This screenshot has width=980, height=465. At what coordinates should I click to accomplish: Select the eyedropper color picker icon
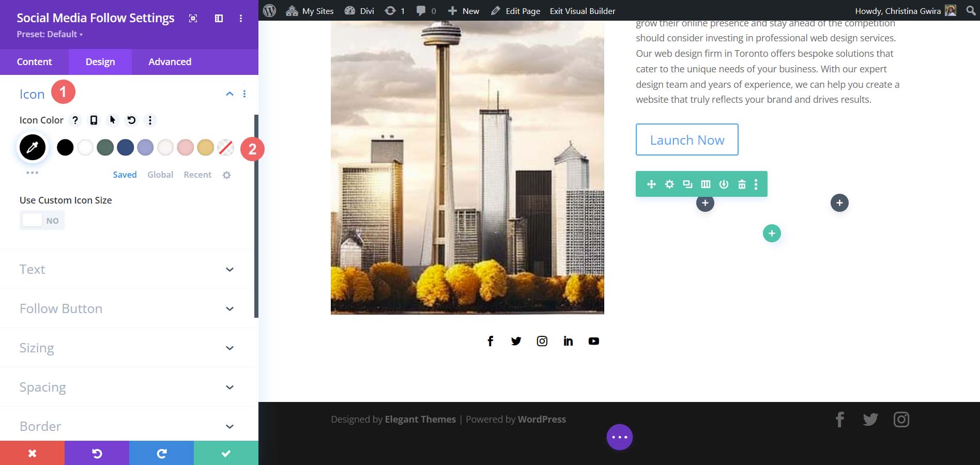pos(33,147)
